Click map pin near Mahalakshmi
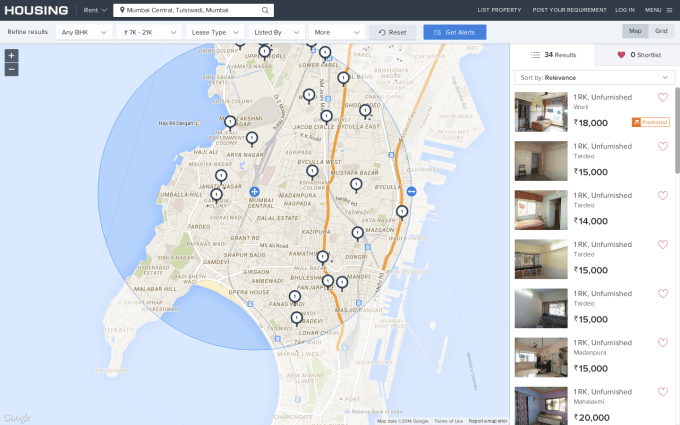 tap(230, 122)
